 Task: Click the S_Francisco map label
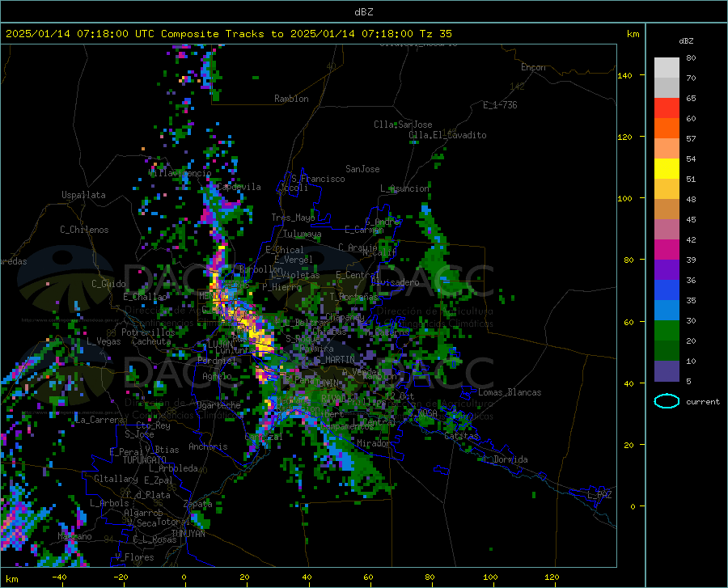[x=318, y=179]
